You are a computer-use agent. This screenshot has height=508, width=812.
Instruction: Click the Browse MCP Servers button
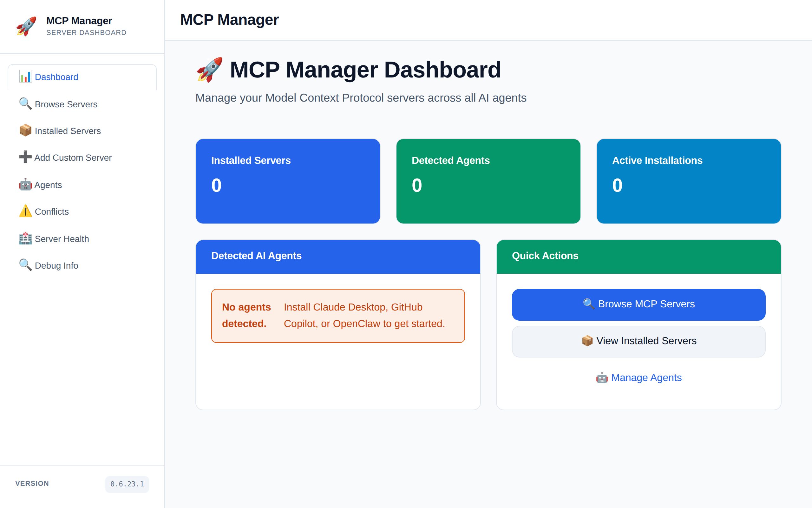coord(638,304)
